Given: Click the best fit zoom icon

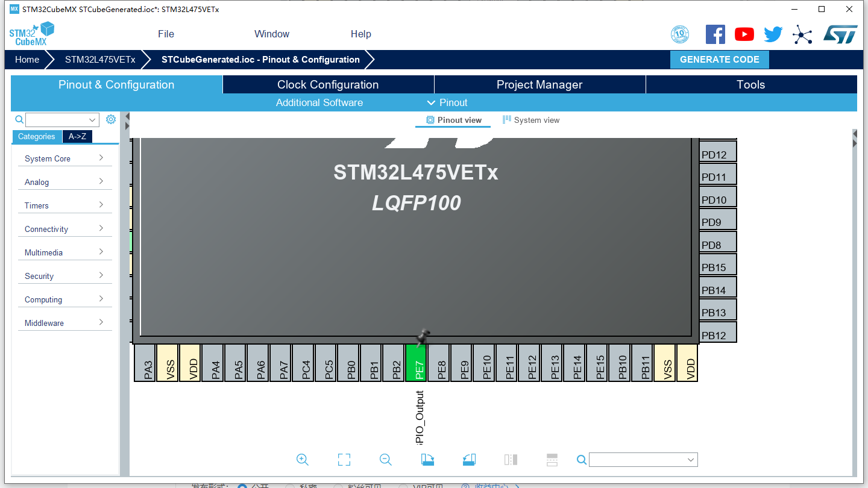Looking at the screenshot, I should pyautogui.click(x=344, y=459).
